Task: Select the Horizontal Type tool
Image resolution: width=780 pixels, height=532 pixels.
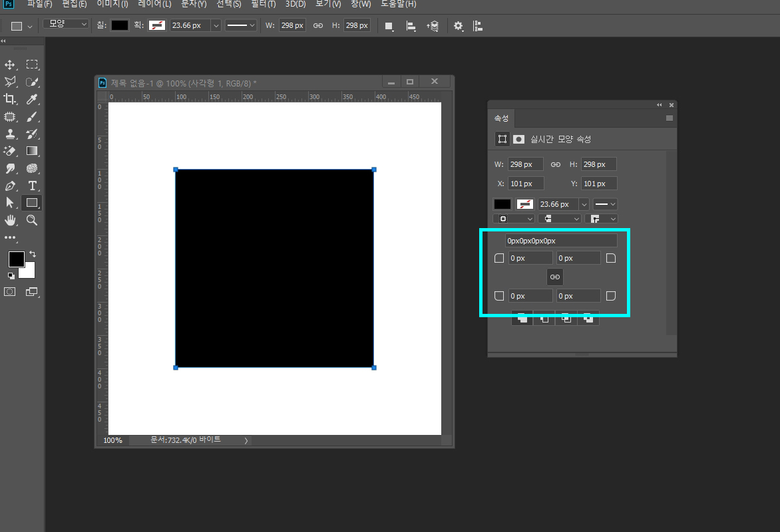Action: pyautogui.click(x=32, y=186)
